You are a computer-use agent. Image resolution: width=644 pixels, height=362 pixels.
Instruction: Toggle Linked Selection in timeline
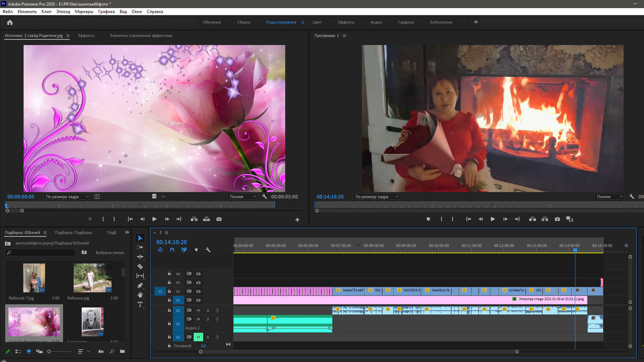tap(184, 250)
